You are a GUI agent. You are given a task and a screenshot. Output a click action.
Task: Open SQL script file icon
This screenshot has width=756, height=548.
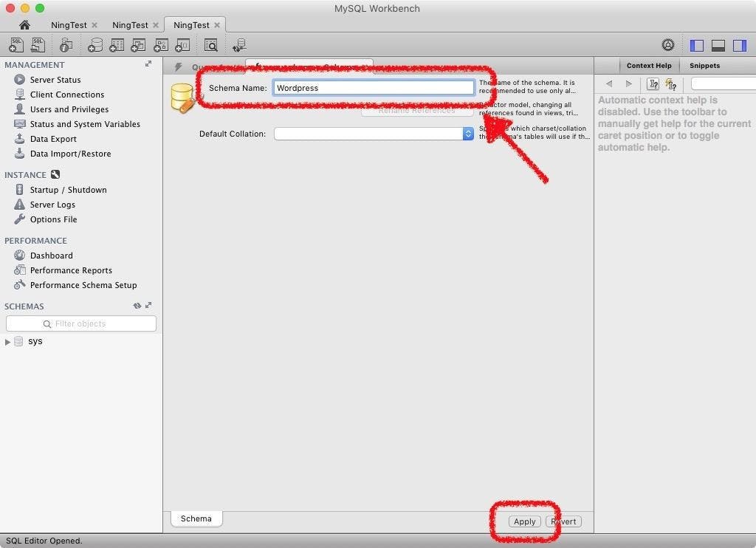pyautogui.click(x=38, y=45)
